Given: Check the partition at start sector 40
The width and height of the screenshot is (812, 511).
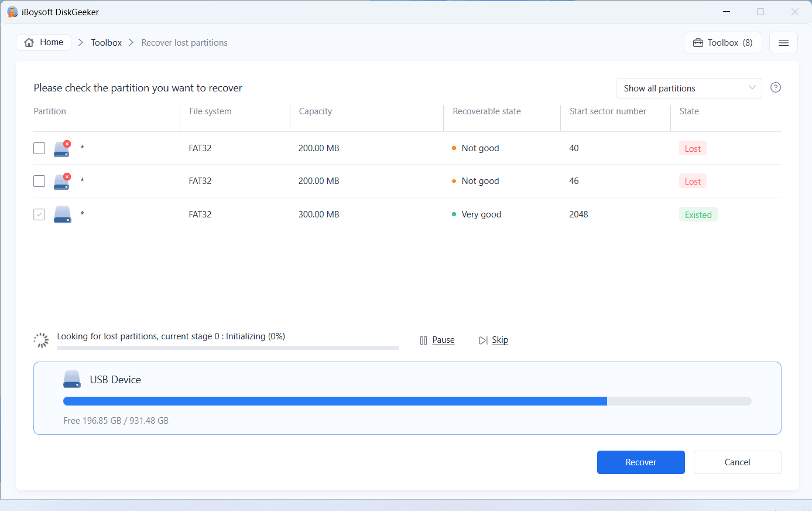Looking at the screenshot, I should point(39,148).
